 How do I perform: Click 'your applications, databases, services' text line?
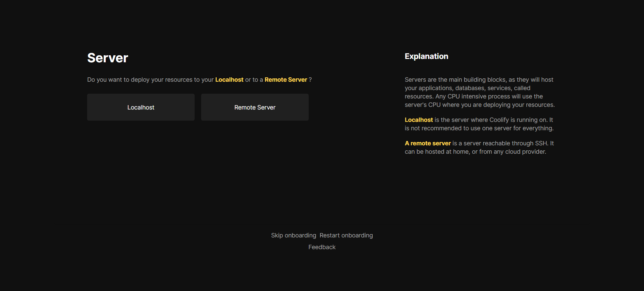tap(467, 88)
